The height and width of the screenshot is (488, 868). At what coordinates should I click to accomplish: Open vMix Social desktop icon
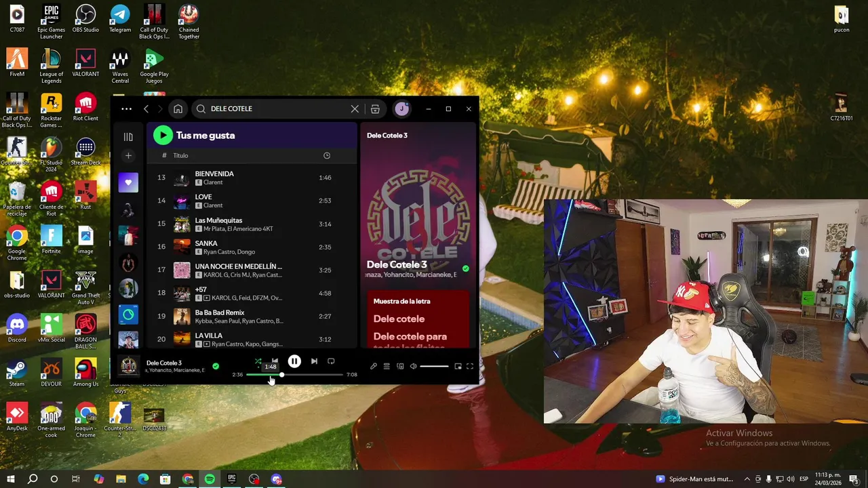tap(52, 329)
